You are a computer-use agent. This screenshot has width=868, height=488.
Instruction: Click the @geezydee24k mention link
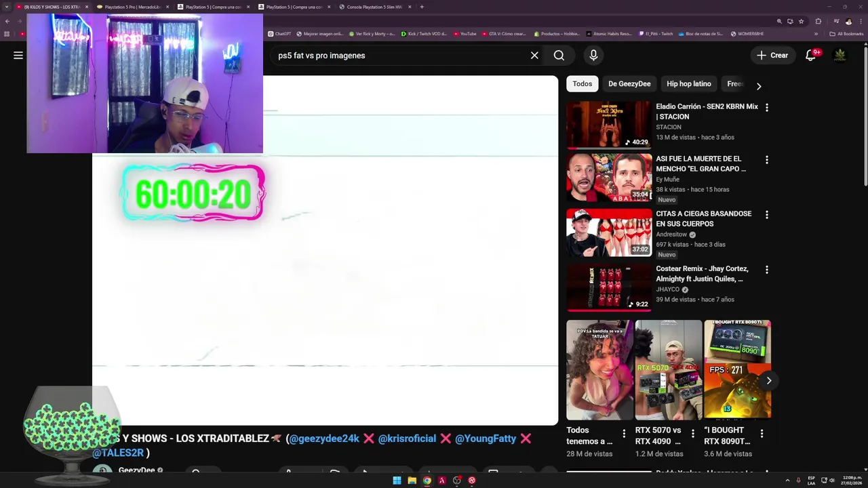pos(324,439)
